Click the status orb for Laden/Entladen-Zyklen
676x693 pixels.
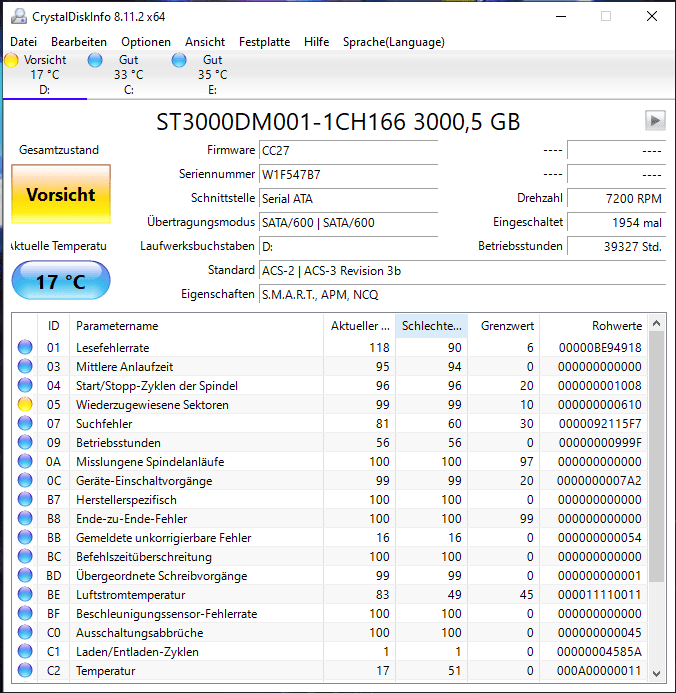tap(25, 651)
